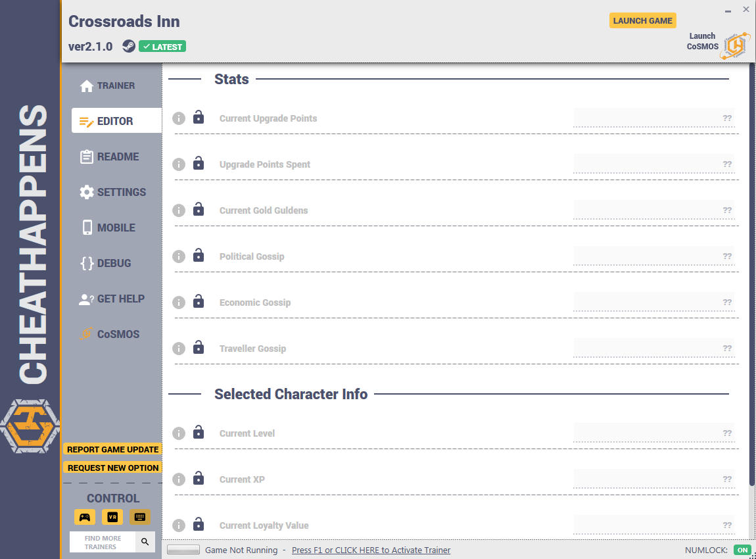The image size is (756, 559).
Task: Go to the SETTINGS tab
Action: (x=113, y=192)
